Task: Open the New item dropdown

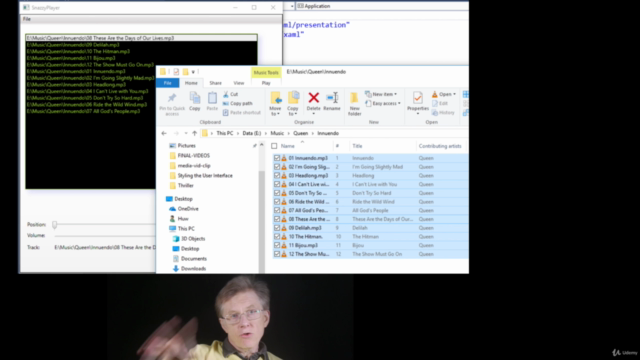Action: (x=381, y=94)
